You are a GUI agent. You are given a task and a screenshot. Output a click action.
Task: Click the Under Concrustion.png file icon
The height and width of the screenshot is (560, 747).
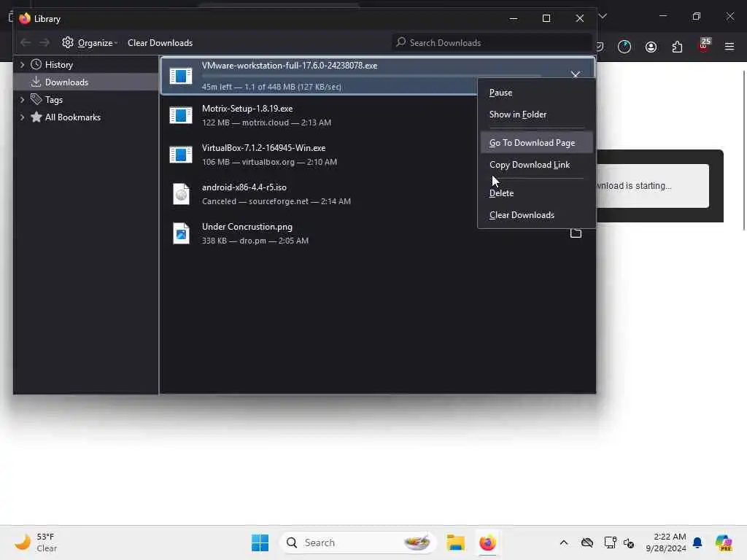pos(181,233)
